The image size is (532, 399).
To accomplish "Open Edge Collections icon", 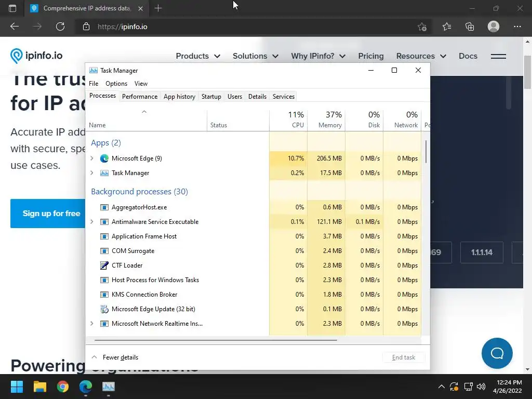I will [x=470, y=26].
